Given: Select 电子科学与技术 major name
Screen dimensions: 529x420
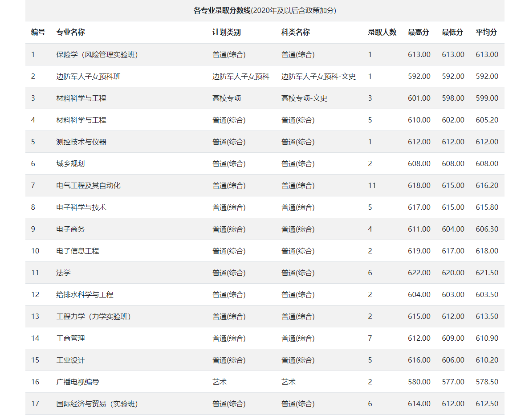Looking at the screenshot, I should click(x=81, y=208).
